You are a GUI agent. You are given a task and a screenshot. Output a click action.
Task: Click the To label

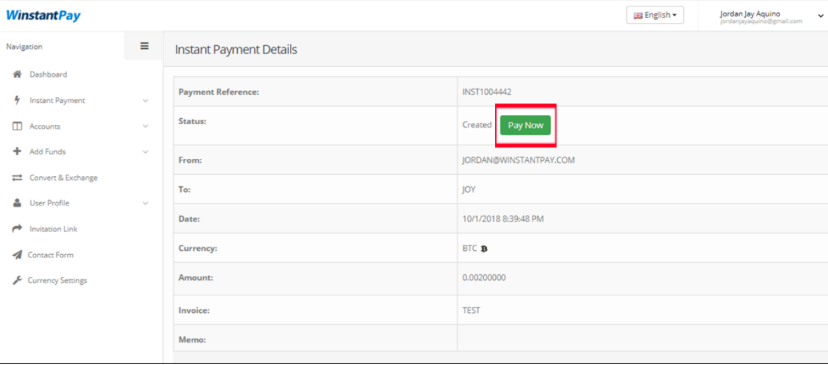[185, 190]
